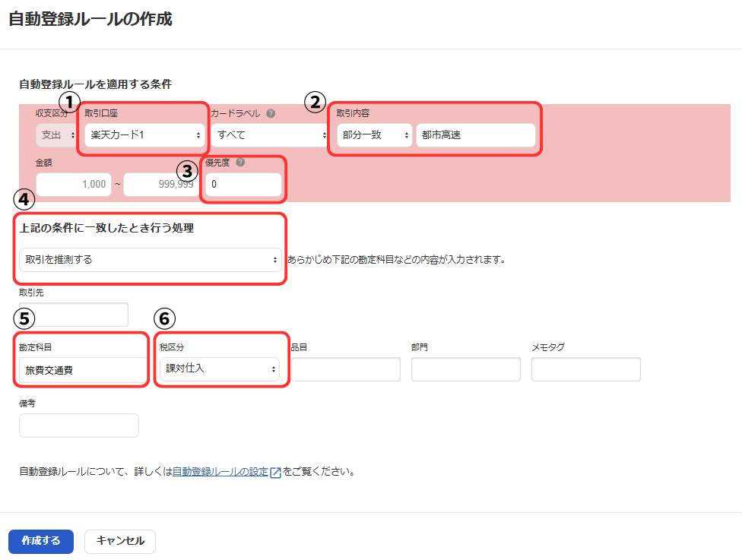Click the 勘定科目 field showing 旅費交通費

[x=82, y=370]
